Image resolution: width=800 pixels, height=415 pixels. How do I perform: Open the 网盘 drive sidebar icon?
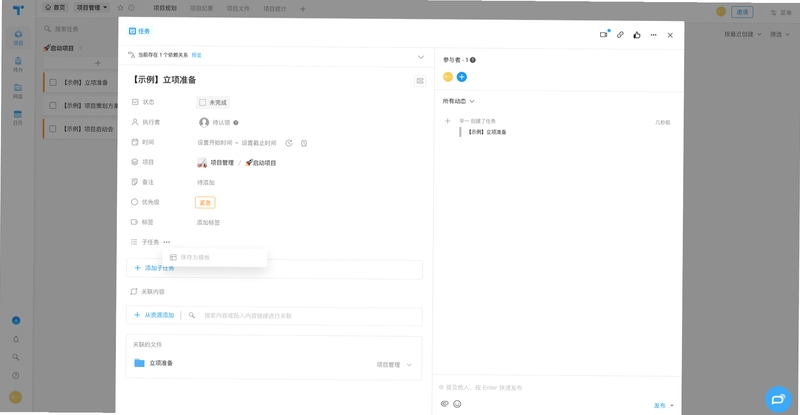18,91
